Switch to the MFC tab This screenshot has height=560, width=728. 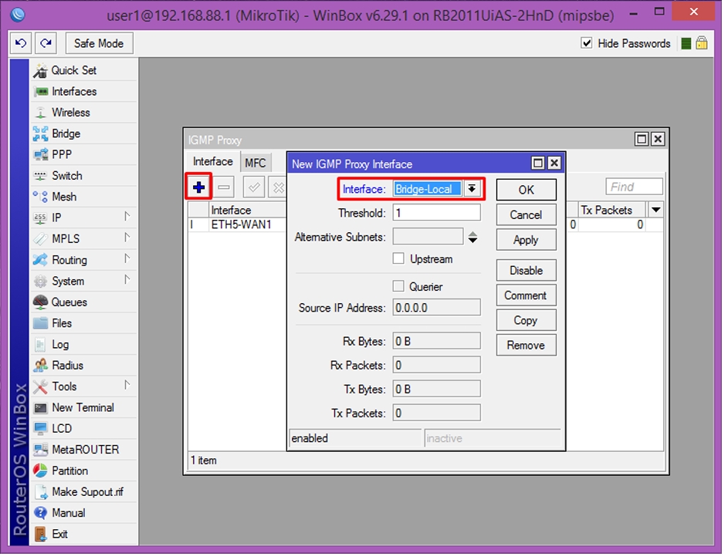pyautogui.click(x=256, y=163)
